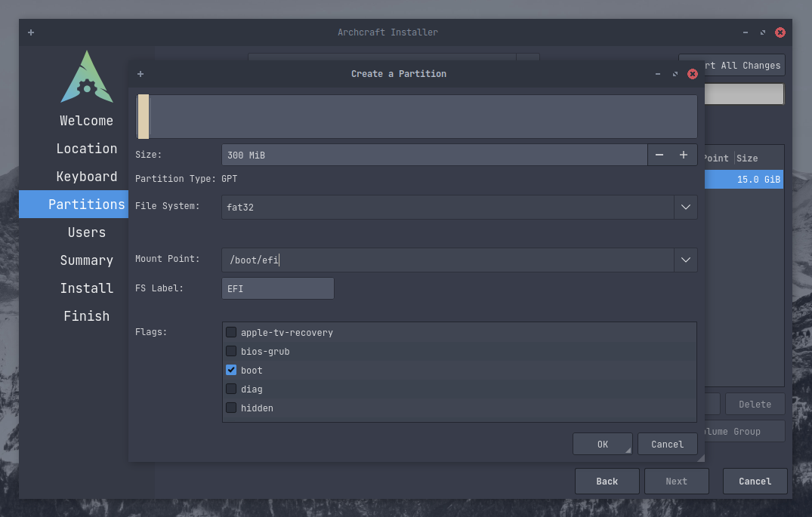Click the Size column header

click(747, 158)
